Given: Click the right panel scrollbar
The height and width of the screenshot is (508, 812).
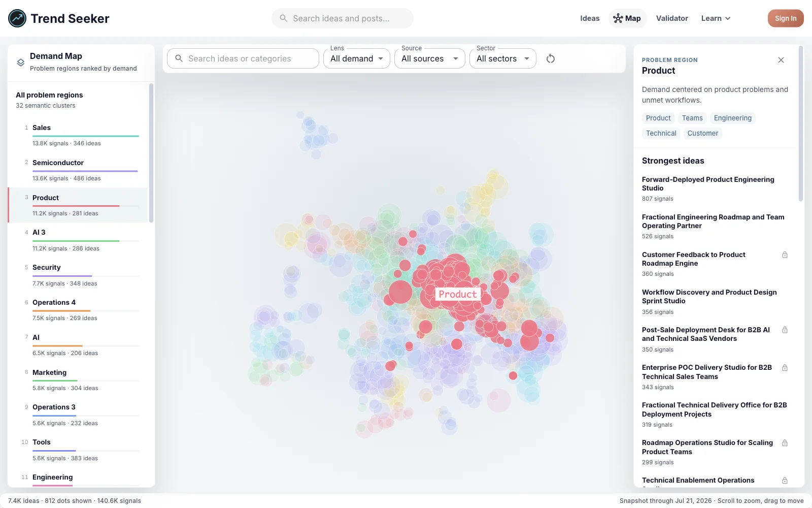Looking at the screenshot, I should click(801, 123).
